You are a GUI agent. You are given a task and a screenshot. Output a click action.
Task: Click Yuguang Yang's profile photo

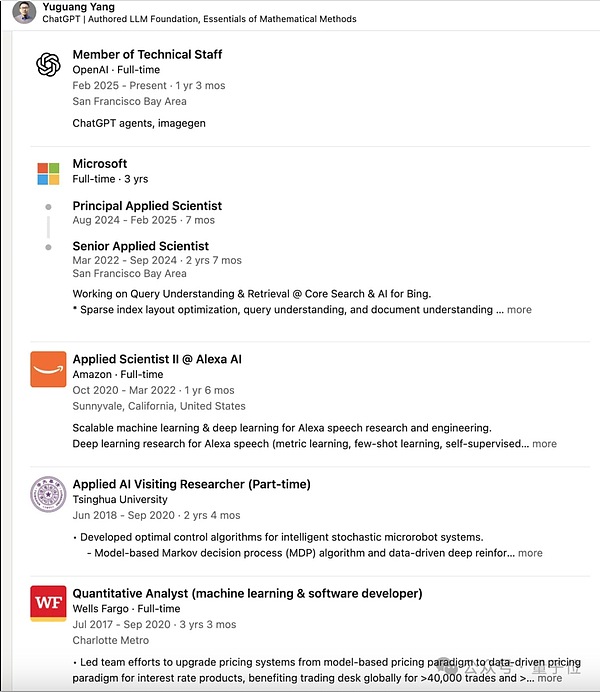[24, 12]
